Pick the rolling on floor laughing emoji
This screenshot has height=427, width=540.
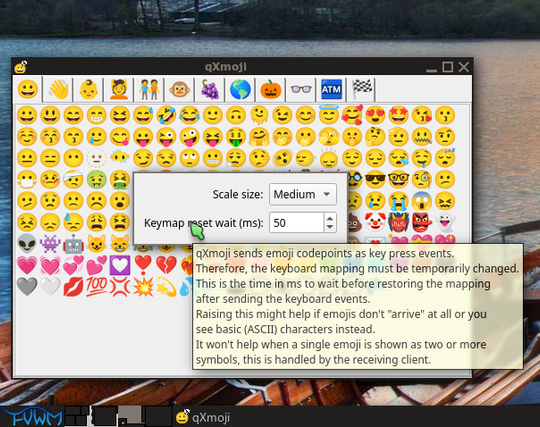[166, 115]
